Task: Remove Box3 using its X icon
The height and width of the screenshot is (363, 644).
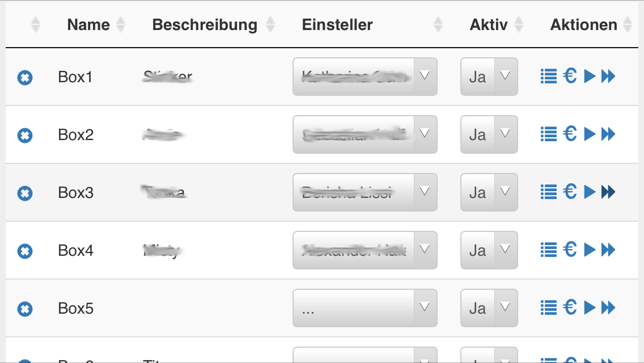Action: tap(25, 193)
